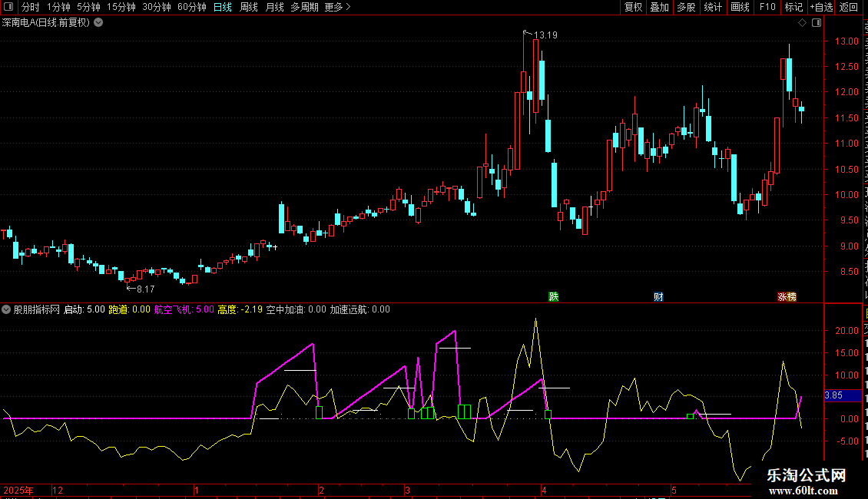Click the 启动: 5.00 indicator value
Screen dimensions: 868x499
coord(84,310)
